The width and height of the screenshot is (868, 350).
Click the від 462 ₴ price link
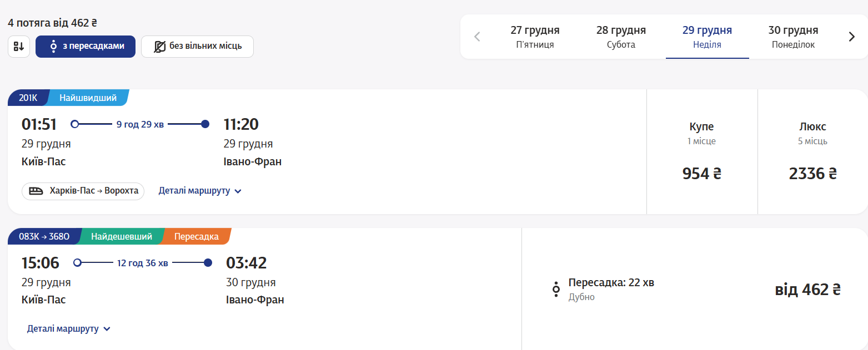[x=808, y=289]
